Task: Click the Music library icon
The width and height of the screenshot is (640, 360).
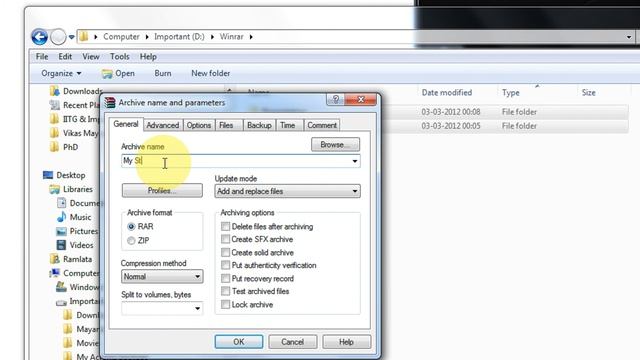Action: click(x=61, y=217)
